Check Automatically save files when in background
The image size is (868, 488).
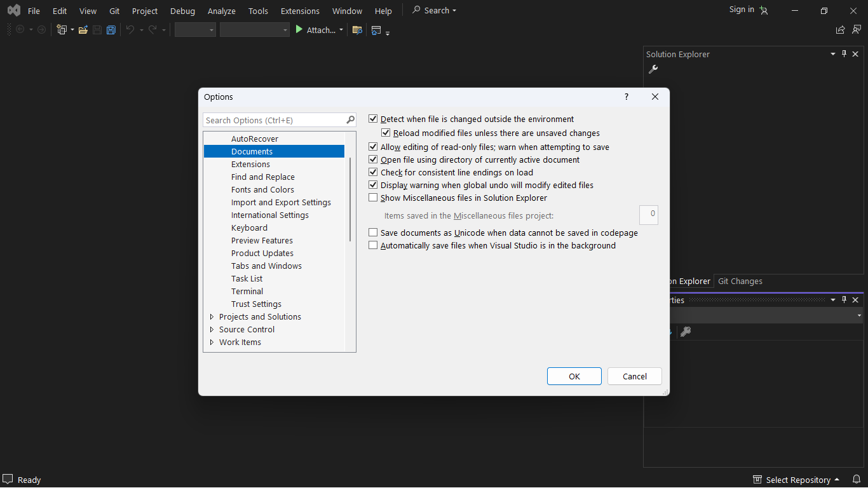373,245
